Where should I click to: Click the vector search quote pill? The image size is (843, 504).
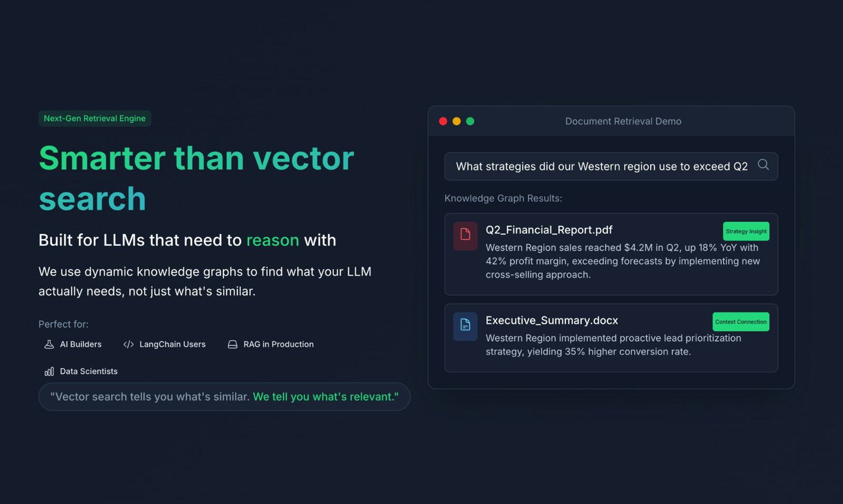(x=224, y=397)
